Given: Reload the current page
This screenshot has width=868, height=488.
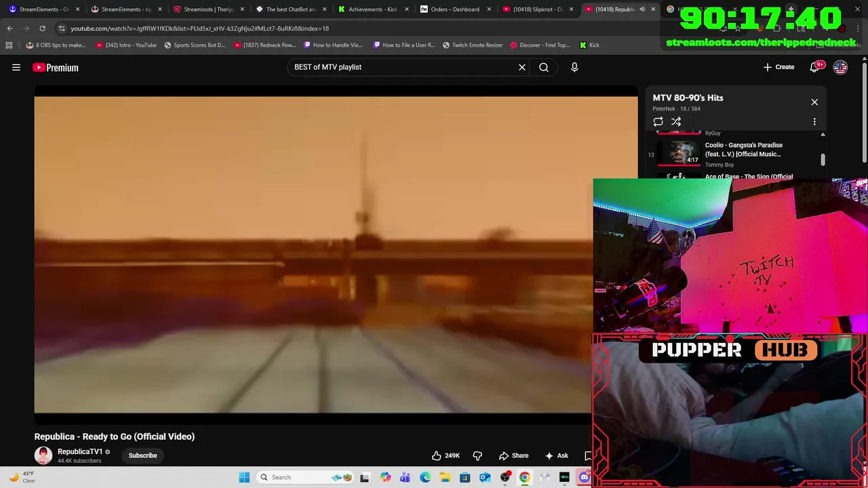Looking at the screenshot, I should (x=42, y=28).
